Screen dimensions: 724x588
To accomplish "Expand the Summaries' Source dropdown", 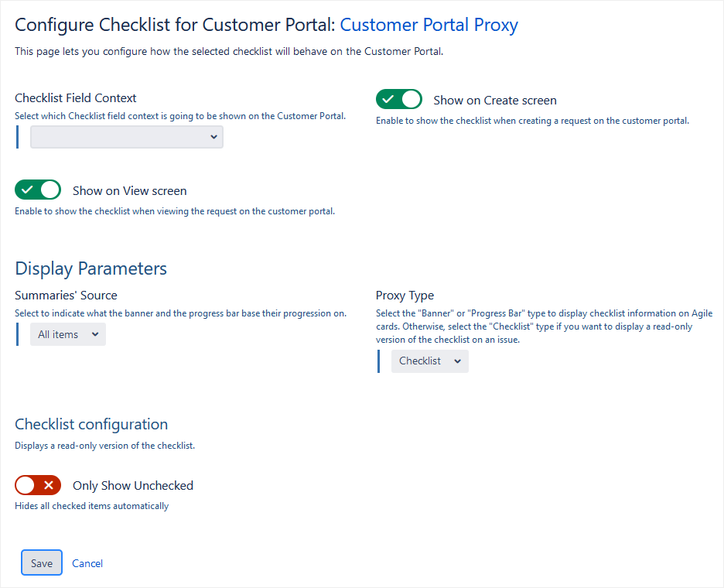I will [68, 335].
